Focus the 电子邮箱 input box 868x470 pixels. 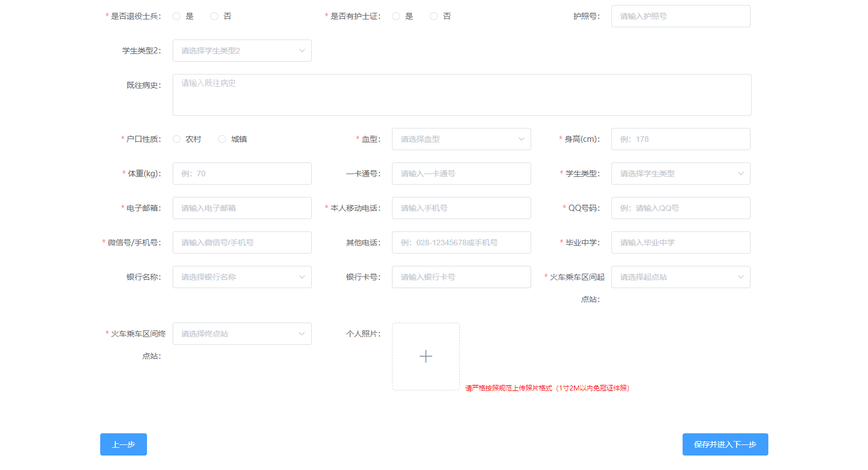(242, 208)
